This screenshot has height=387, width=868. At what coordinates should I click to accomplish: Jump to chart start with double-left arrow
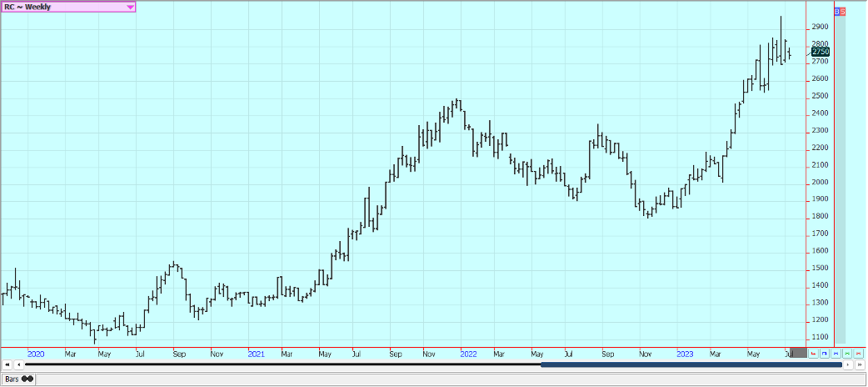7,364
